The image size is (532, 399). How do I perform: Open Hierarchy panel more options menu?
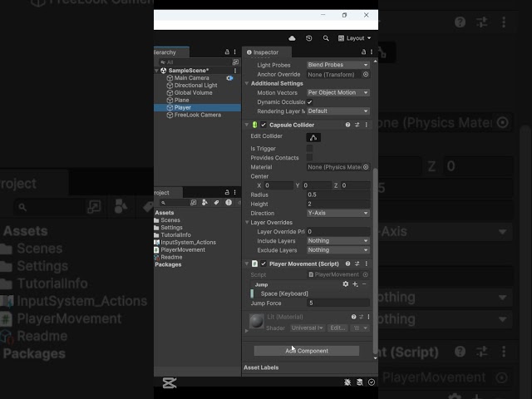pyautogui.click(x=234, y=52)
